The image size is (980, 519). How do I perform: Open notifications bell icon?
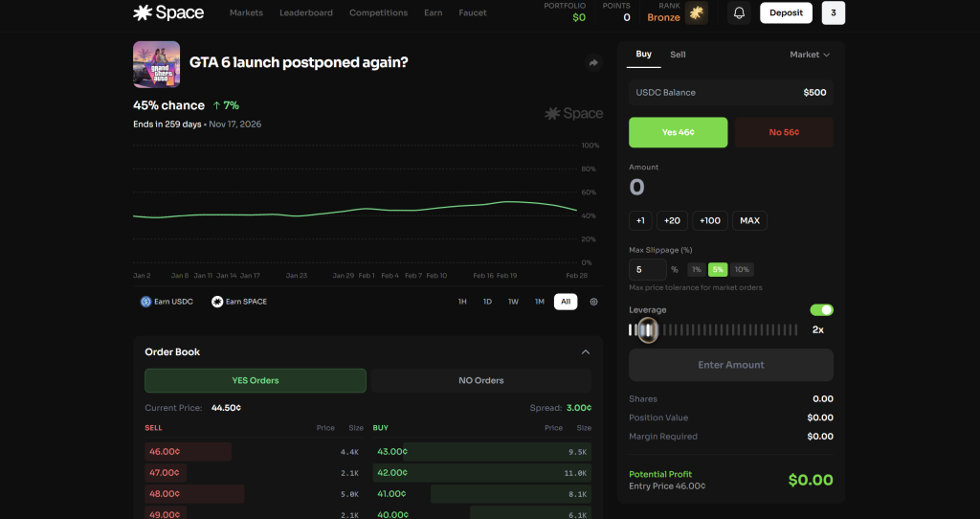[739, 13]
